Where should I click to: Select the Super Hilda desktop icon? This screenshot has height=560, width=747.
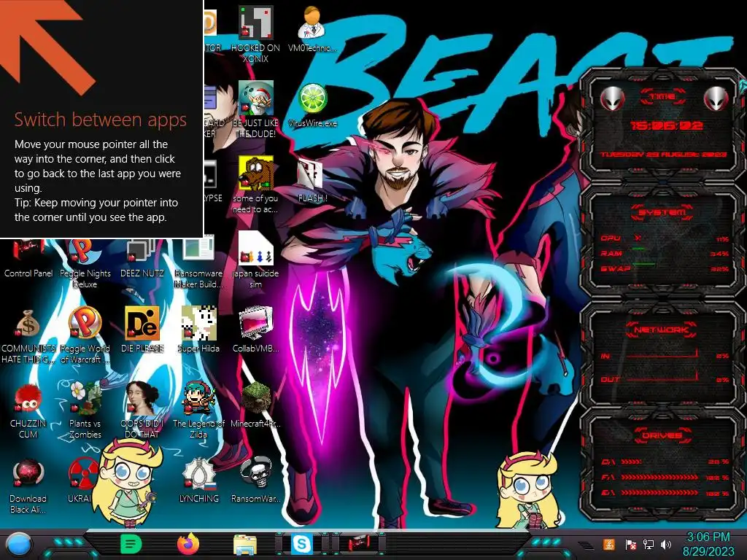198,330
